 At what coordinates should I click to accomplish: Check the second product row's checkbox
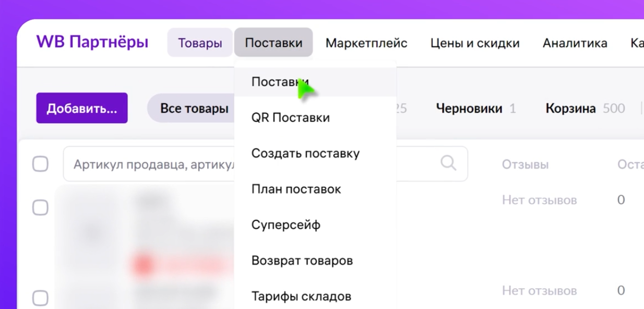[x=41, y=298]
